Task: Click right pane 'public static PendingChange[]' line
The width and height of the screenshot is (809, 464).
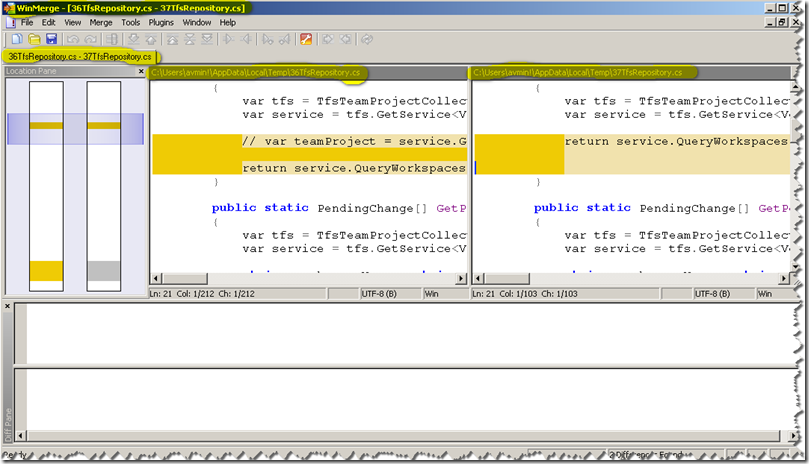Action: coord(661,208)
